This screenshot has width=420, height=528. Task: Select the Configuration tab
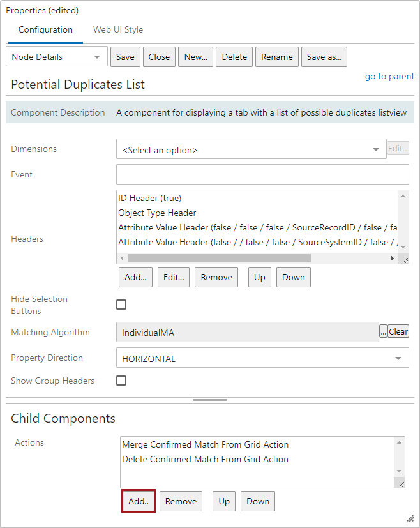[x=45, y=29]
